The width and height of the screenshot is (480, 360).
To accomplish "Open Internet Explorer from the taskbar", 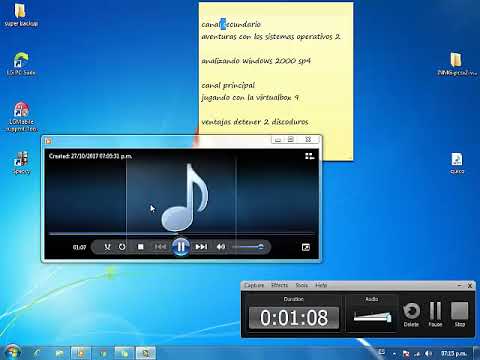I will 36,353.
